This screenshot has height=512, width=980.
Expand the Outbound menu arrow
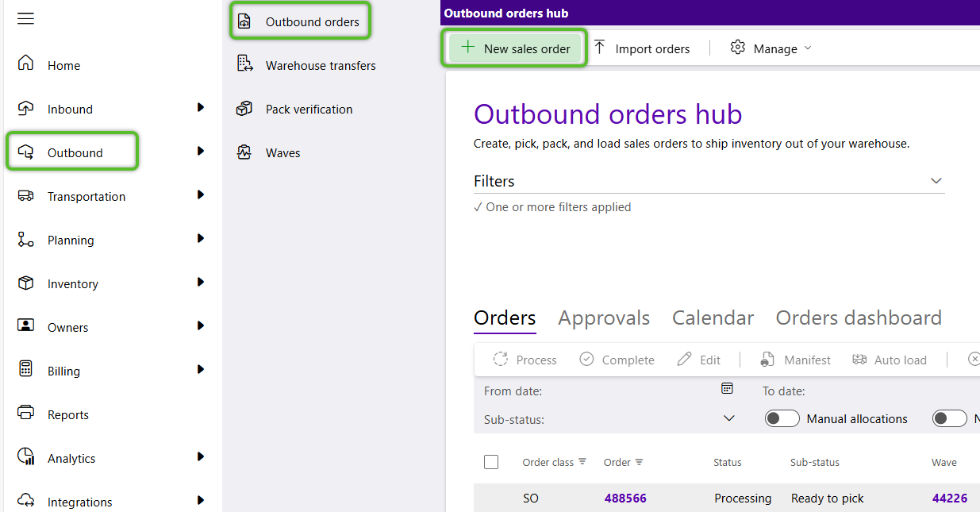(201, 151)
